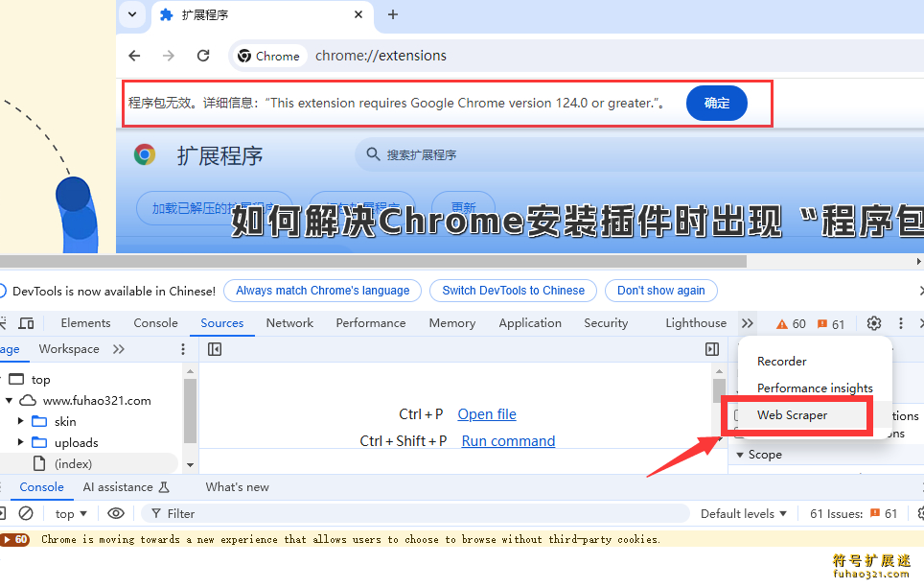Open the (index) file
Viewport: 924px width, 588px height.
[73, 464]
